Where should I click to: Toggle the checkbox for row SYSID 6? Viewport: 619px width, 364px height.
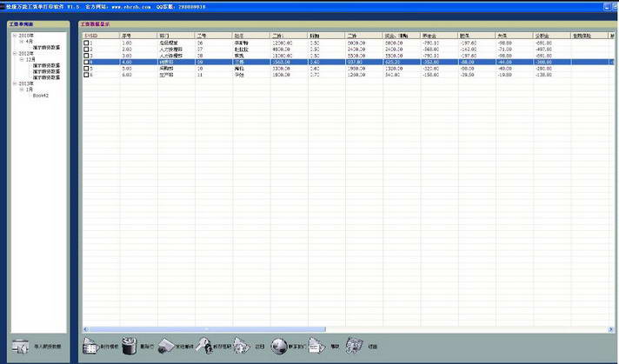tap(86, 76)
